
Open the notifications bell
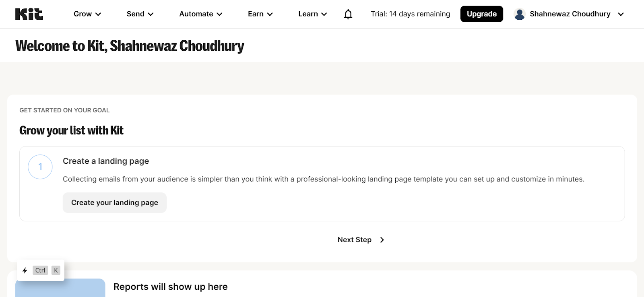point(348,14)
